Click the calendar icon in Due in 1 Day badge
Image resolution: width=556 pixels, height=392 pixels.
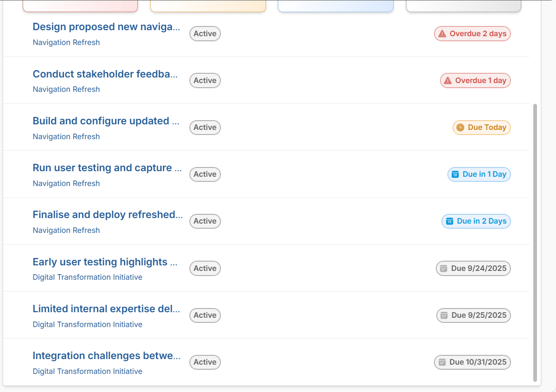(455, 174)
